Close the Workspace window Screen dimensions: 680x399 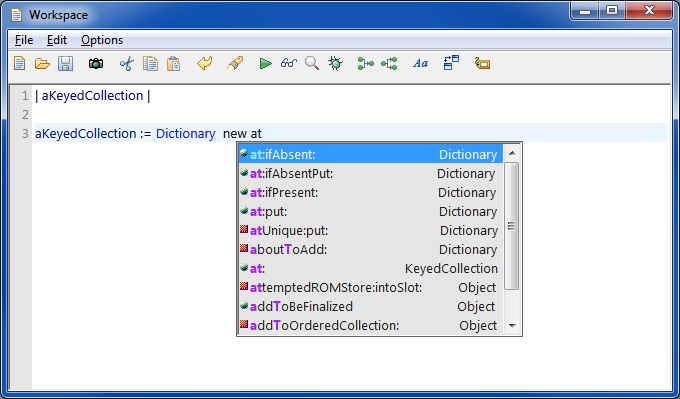point(649,11)
